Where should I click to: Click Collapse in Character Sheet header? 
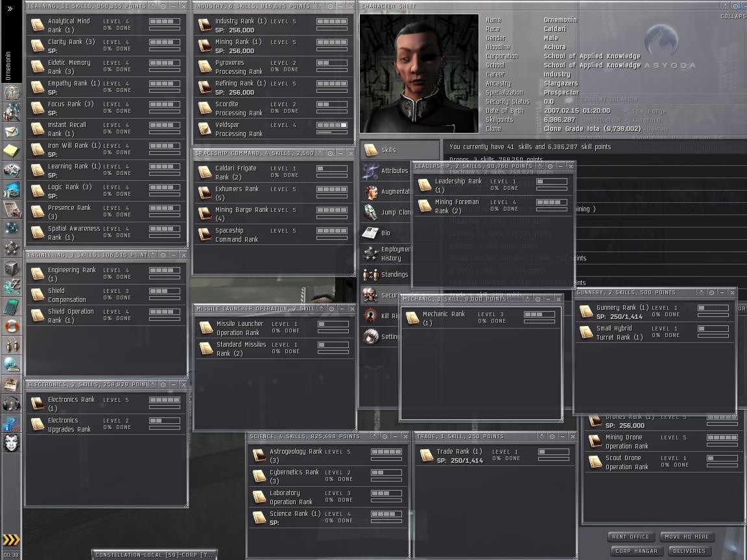(x=733, y=16)
